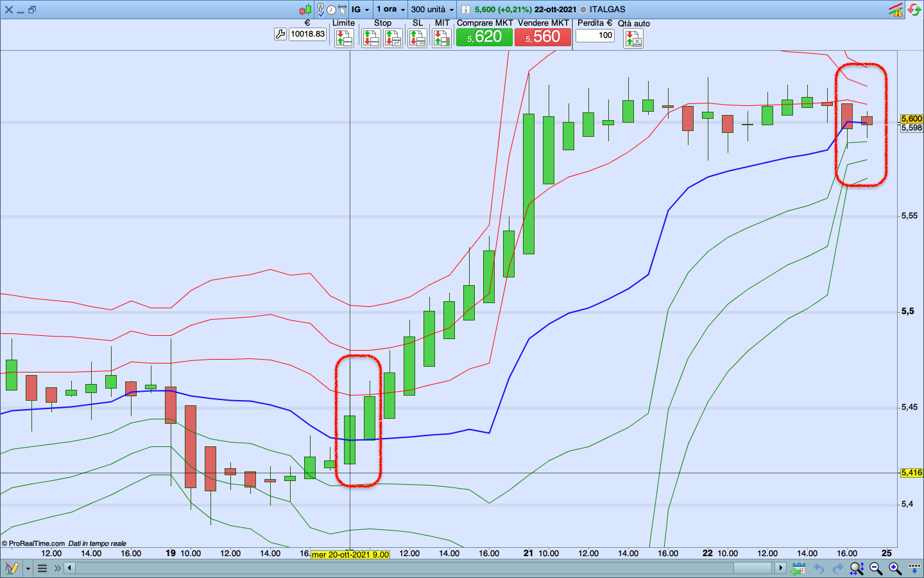Open trading settings wrench icon
The height and width of the screenshot is (578, 924).
[x=280, y=34]
